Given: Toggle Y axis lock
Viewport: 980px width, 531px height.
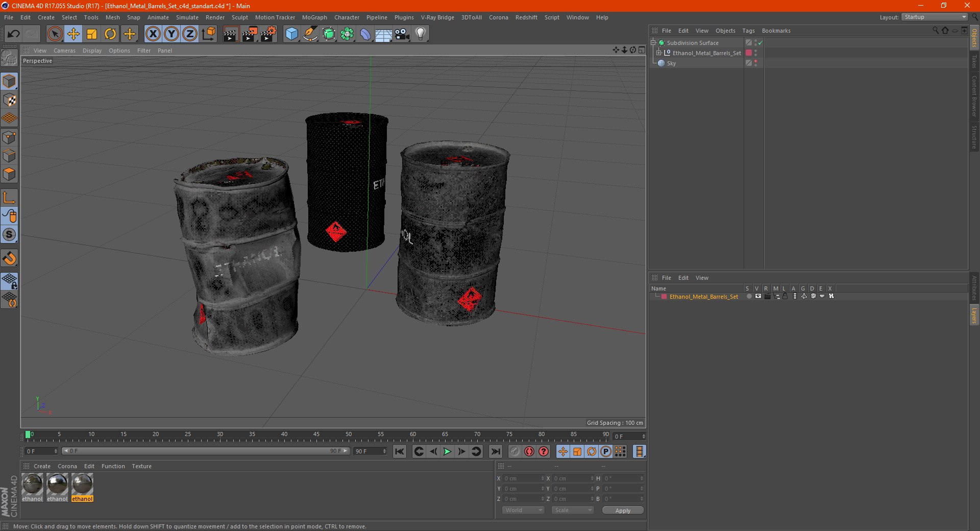Looking at the screenshot, I should (171, 34).
